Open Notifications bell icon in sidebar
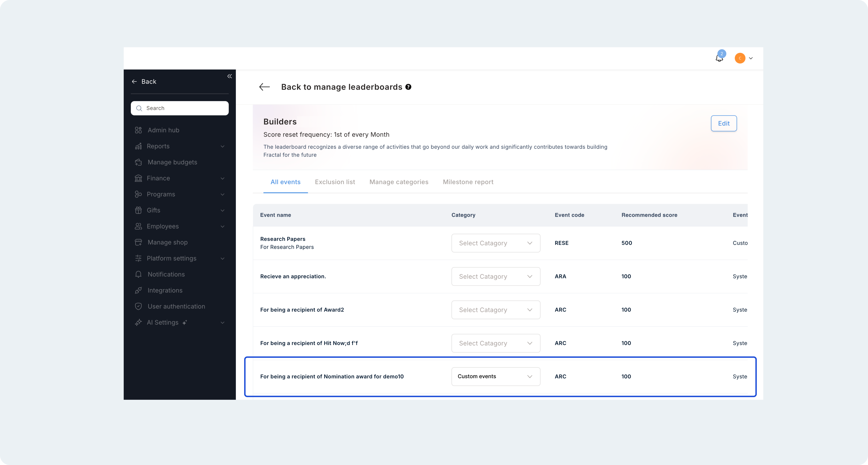The image size is (868, 465). tap(138, 274)
